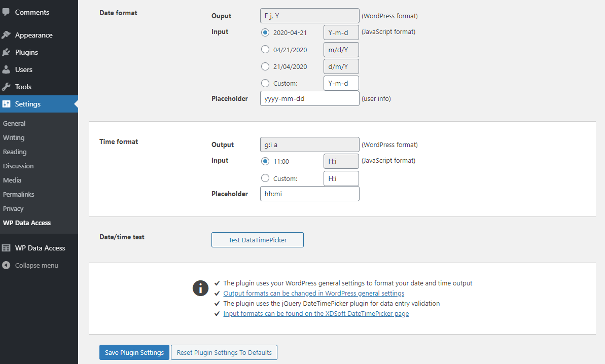
Task: Click the Comments speech bubble icon
Action: tap(6, 12)
